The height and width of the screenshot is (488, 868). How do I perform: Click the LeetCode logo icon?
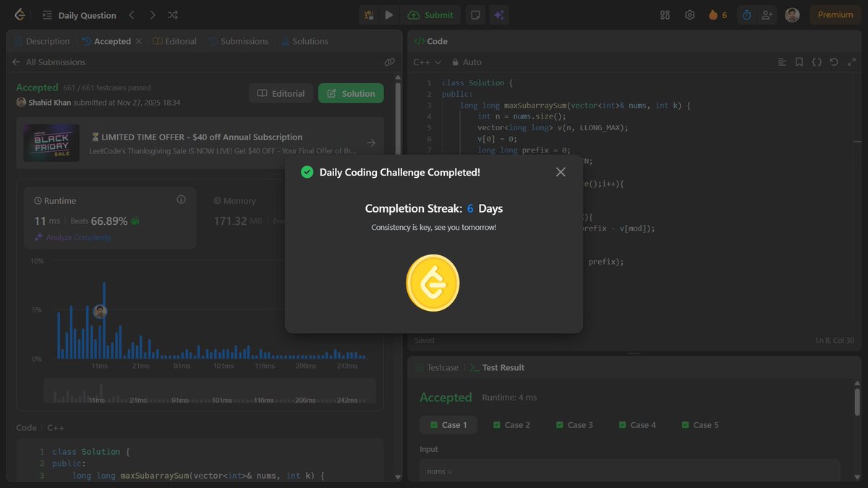coord(19,14)
